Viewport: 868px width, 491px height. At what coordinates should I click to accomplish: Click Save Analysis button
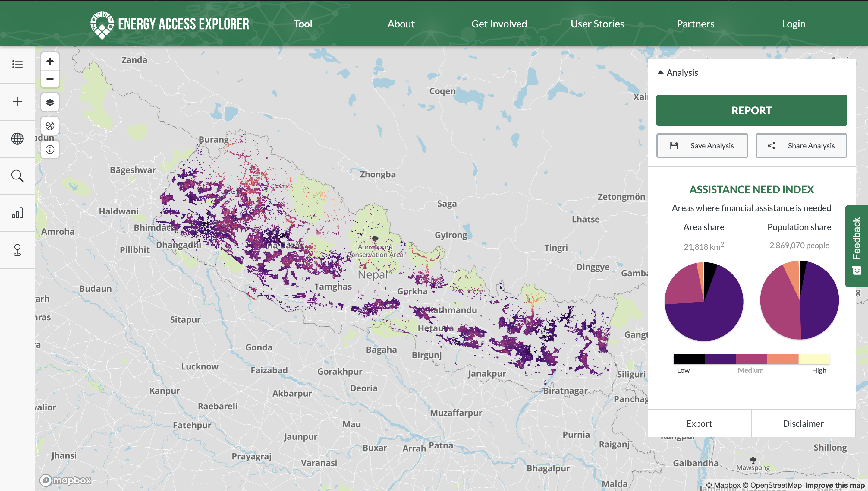(x=702, y=145)
